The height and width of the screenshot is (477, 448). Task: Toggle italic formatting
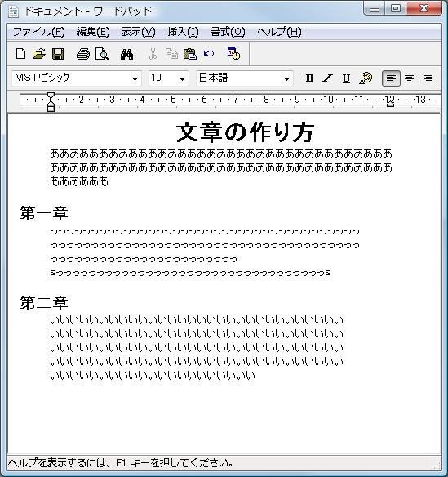[328, 78]
